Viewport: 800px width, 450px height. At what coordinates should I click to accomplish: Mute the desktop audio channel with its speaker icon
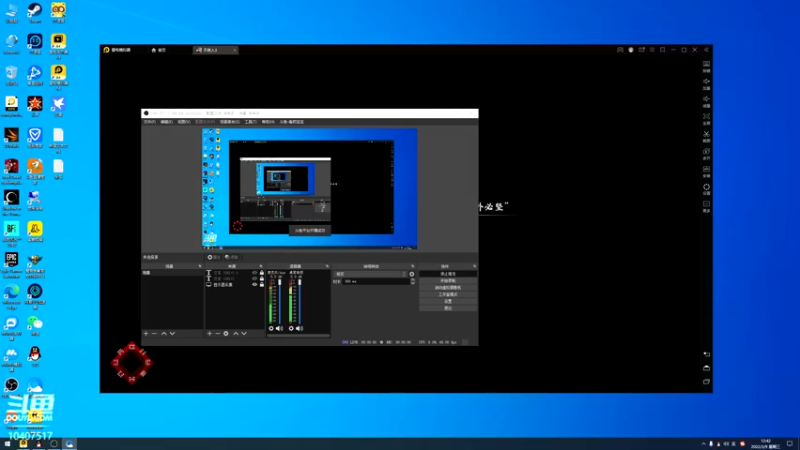299,329
